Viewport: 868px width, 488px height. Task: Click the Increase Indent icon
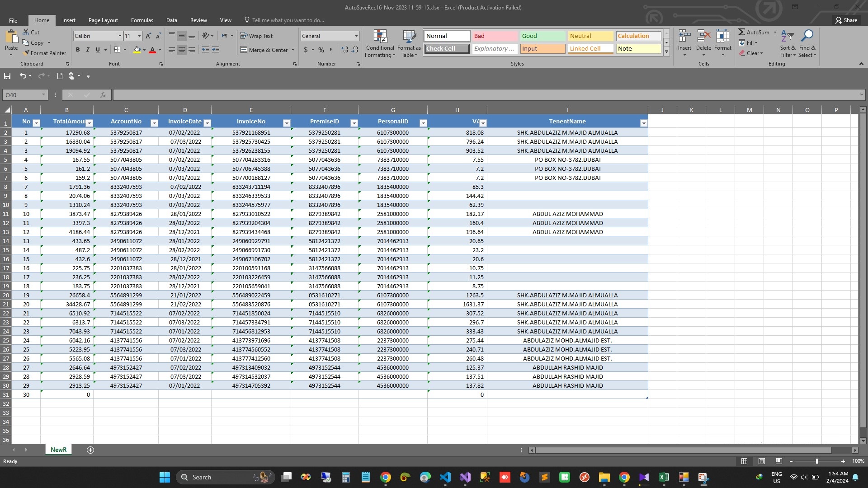(x=216, y=50)
